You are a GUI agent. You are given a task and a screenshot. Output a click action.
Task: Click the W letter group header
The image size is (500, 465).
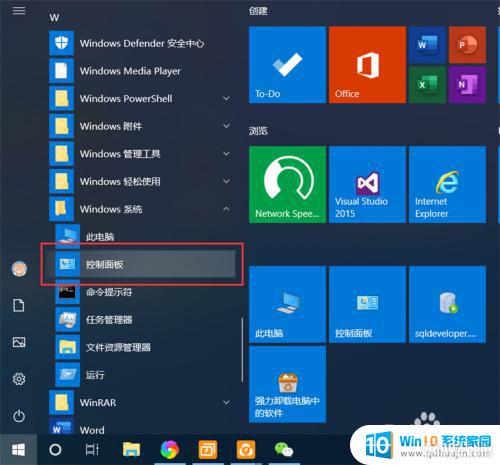click(54, 17)
